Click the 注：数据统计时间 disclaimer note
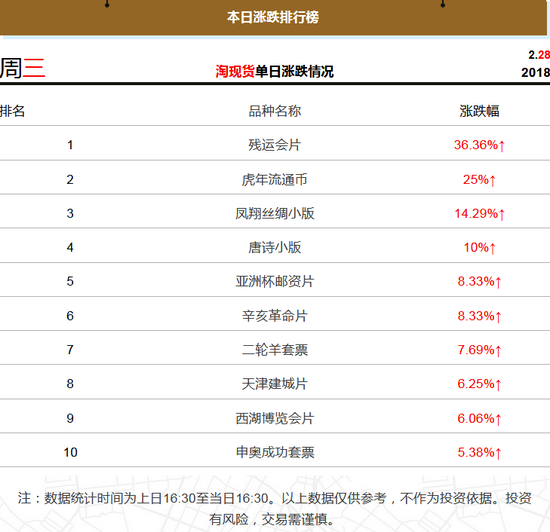 tap(275, 509)
